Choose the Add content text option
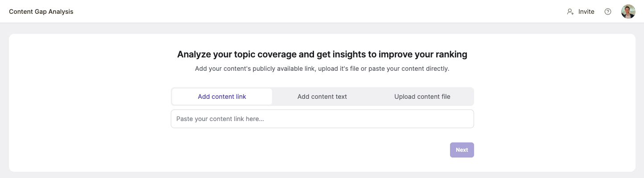 [322, 97]
